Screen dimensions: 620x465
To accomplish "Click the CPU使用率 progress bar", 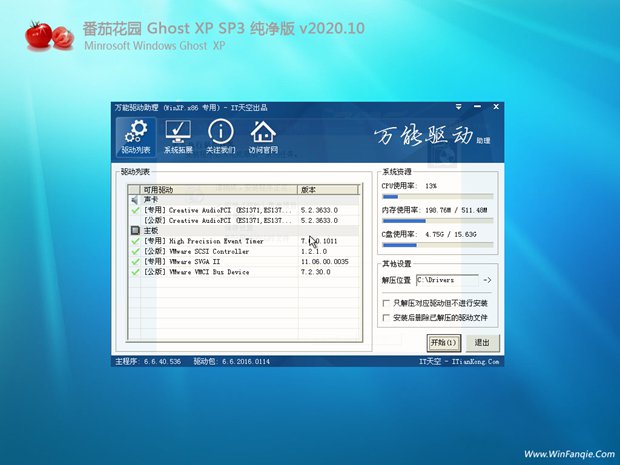I will [436, 197].
